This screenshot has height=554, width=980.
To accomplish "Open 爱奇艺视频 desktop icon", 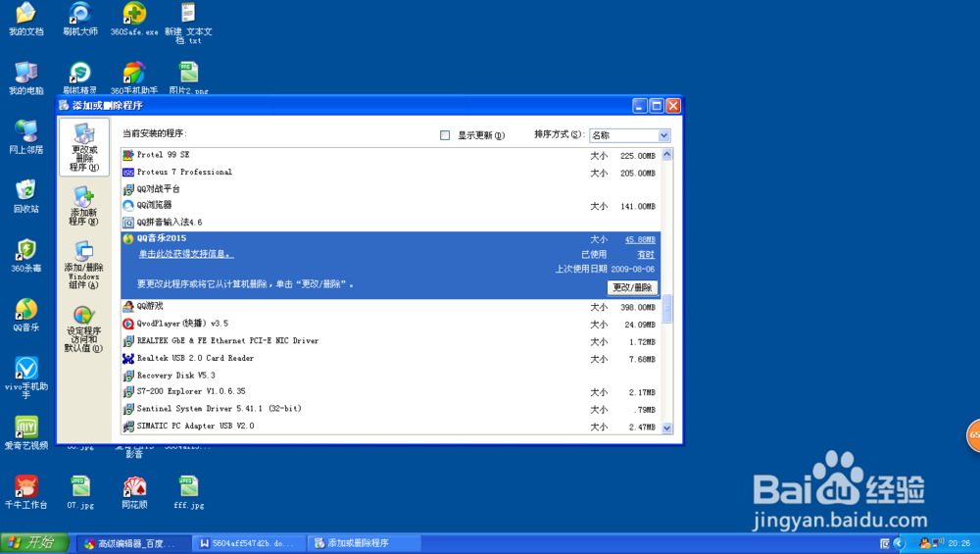I will [x=25, y=433].
